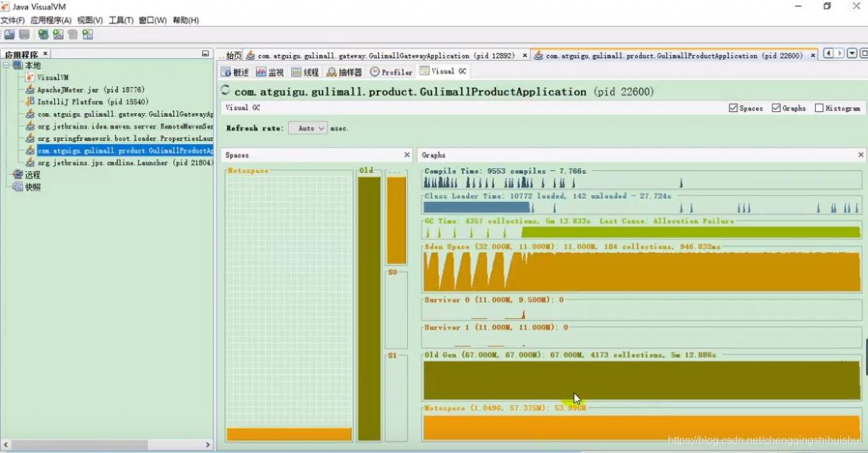The width and height of the screenshot is (868, 453).
Task: Select the Visual GC tab
Action: pos(443,71)
